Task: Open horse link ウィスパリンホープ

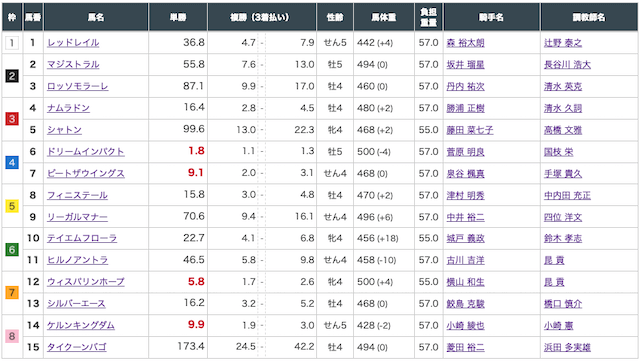Action: [x=86, y=282]
